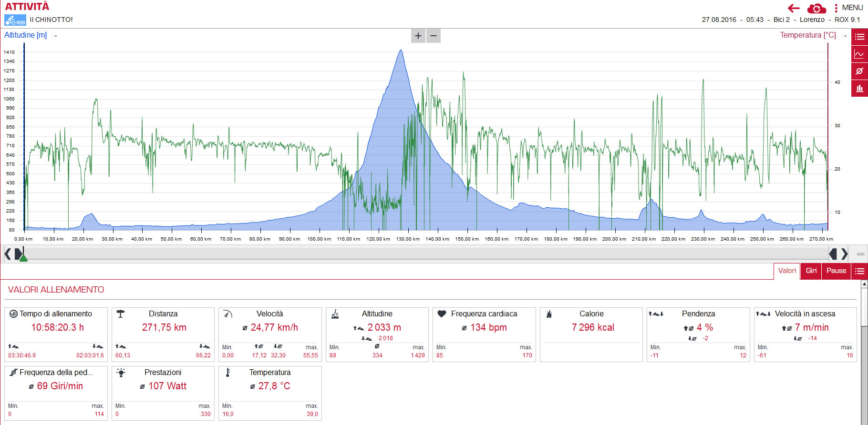The height and width of the screenshot is (425, 868).
Task: Click the red back arrow icon
Action: pos(794,8)
